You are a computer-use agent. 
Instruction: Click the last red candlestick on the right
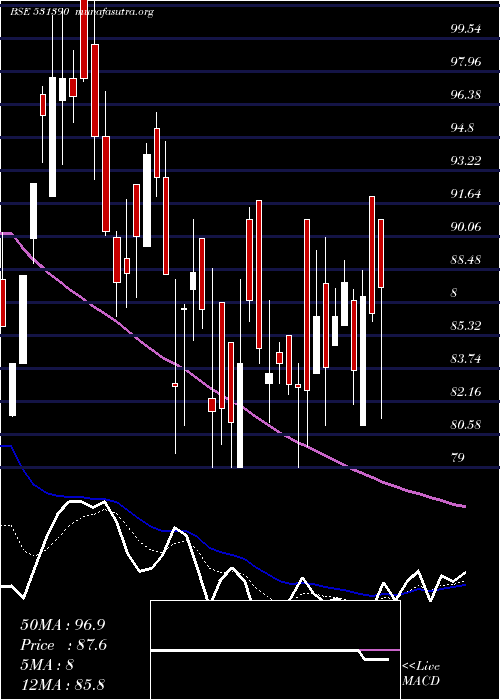[381, 253]
